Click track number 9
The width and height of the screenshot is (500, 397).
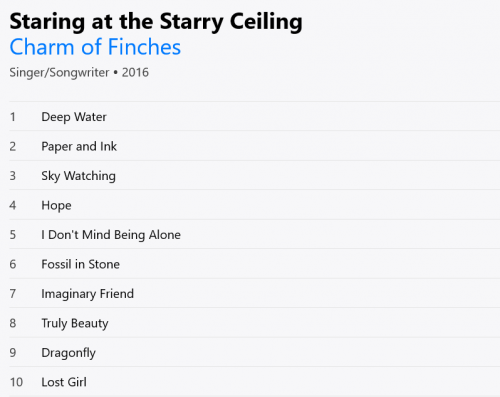[13, 353]
